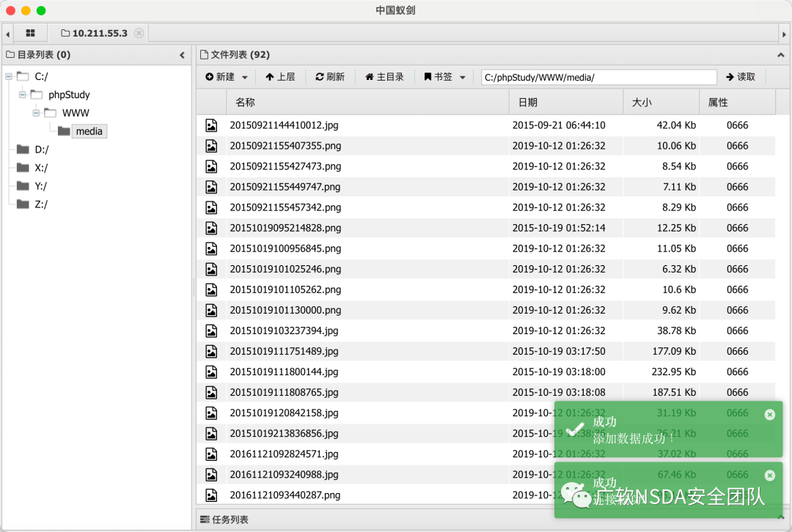
Task: Click the image icon of 20150921144410012.jpg
Action: (x=211, y=125)
